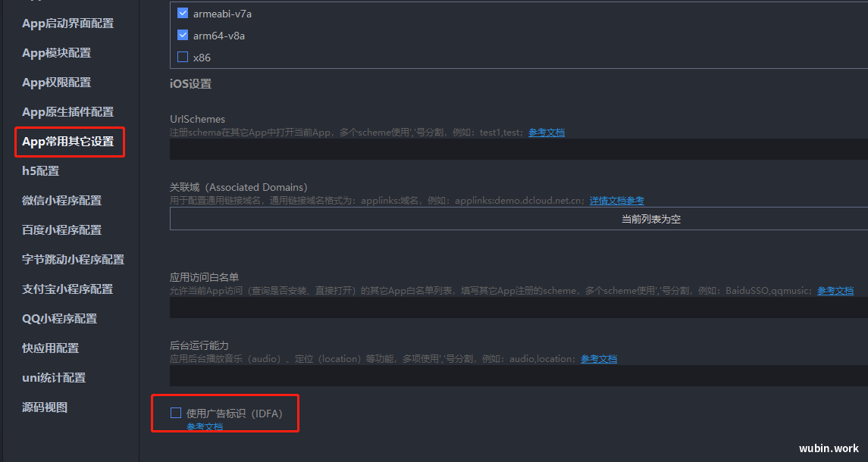The image size is (868, 462).
Task: Open App启动界面配置 in sidebar
Action: (x=67, y=23)
